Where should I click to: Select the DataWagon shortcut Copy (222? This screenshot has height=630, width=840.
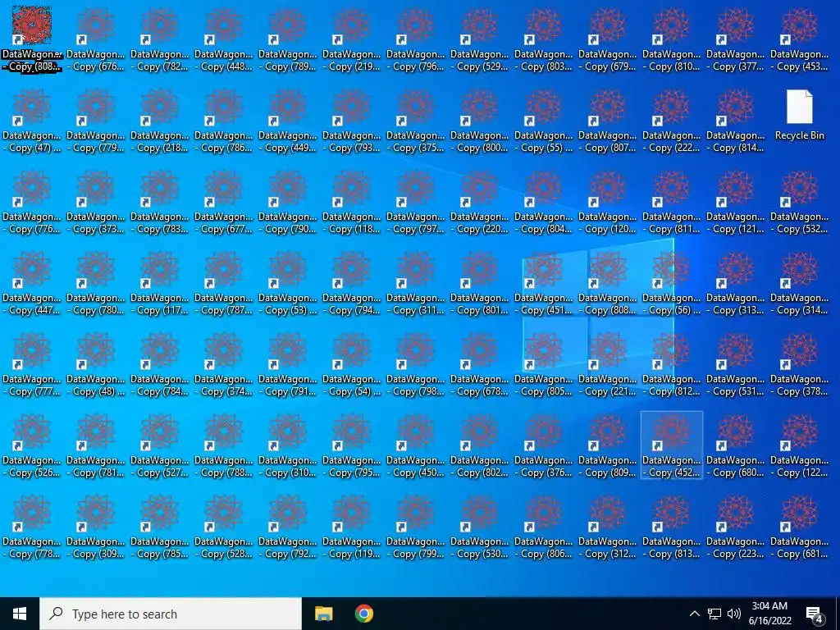tap(672, 121)
